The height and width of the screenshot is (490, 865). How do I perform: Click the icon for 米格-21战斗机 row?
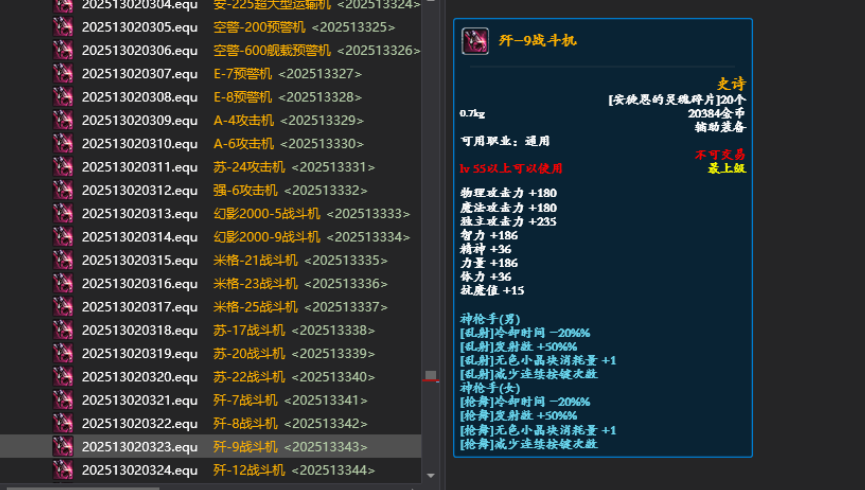[63, 260]
